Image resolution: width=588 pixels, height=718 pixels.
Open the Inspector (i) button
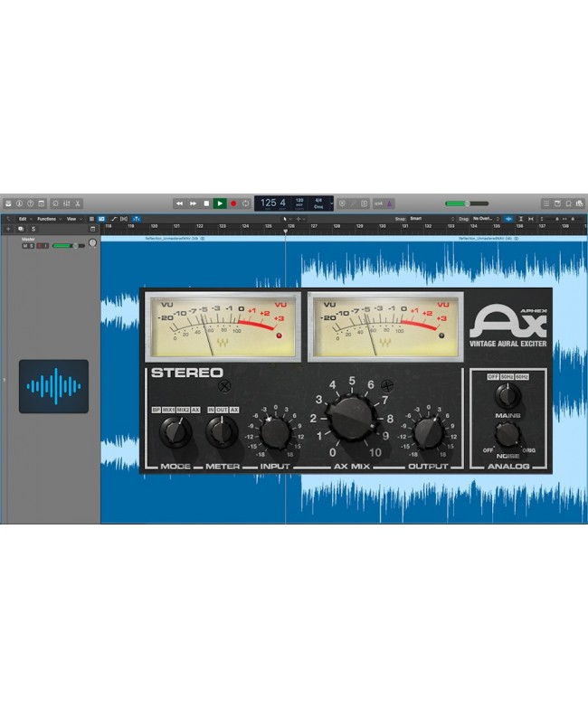click(x=19, y=203)
